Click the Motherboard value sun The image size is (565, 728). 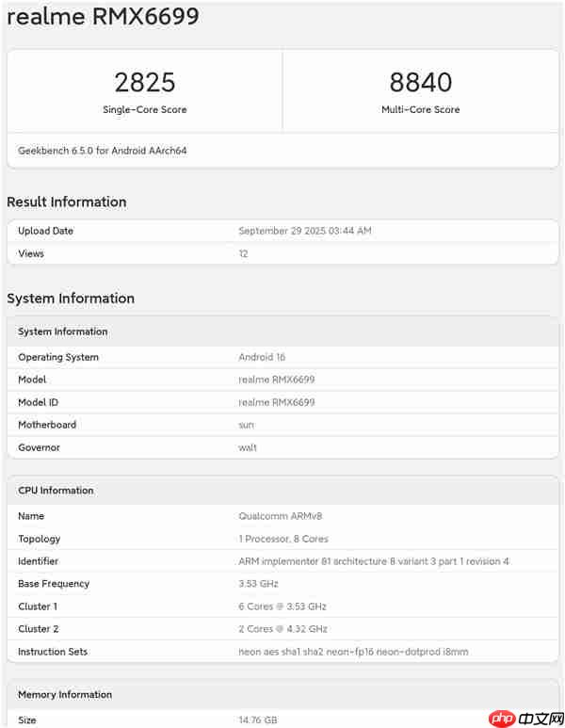click(x=246, y=425)
